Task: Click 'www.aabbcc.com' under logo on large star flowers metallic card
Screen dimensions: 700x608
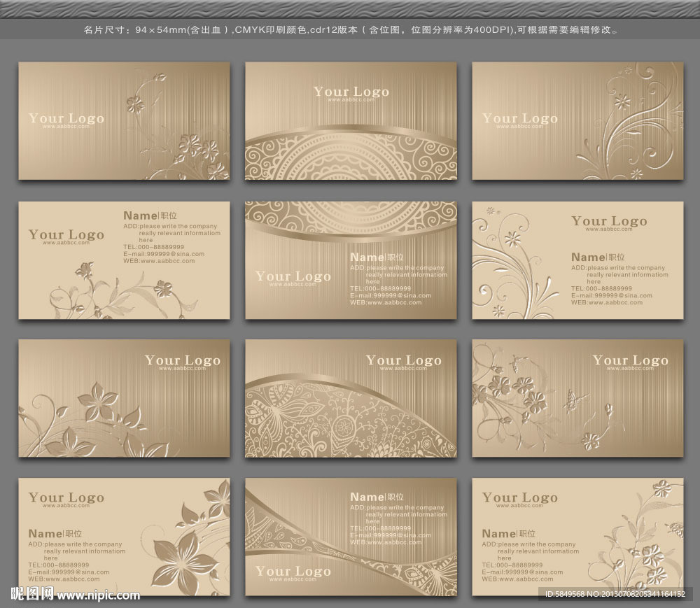Action: (x=182, y=369)
